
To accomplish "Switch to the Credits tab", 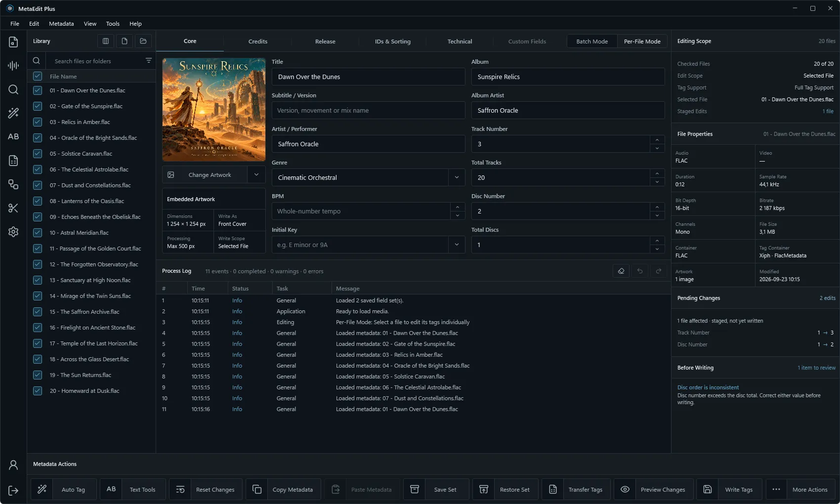I will click(258, 42).
